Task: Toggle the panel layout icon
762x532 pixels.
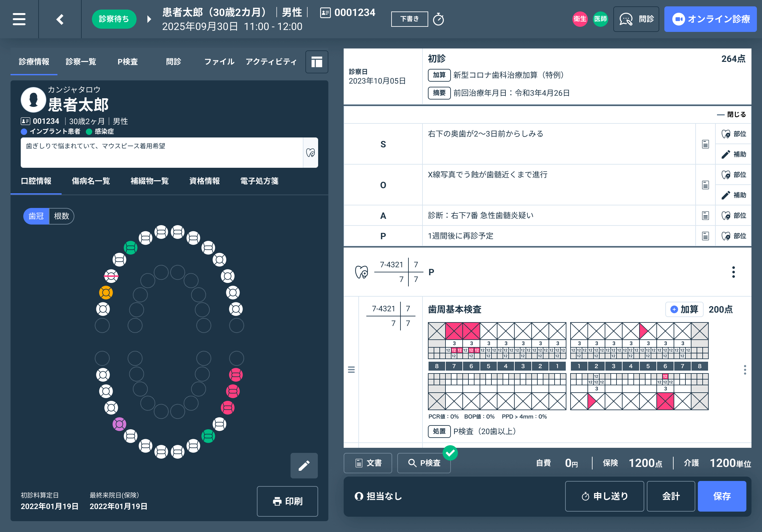Action: click(x=316, y=62)
